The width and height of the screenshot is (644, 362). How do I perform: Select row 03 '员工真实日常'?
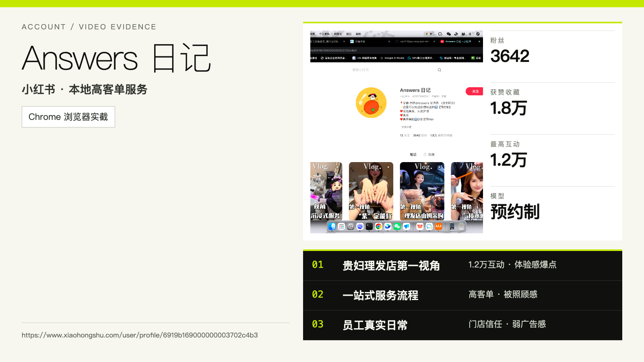[x=462, y=325]
